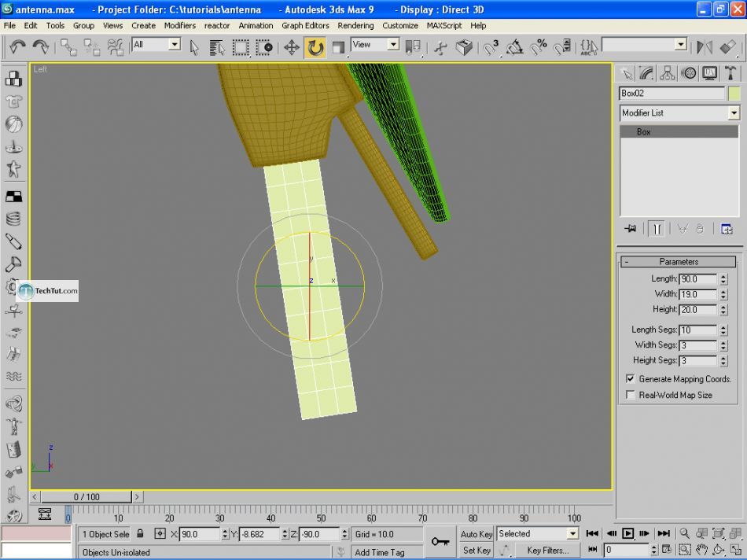Toggle the Selection Lock padlock icon
747x560 pixels.
tap(140, 534)
